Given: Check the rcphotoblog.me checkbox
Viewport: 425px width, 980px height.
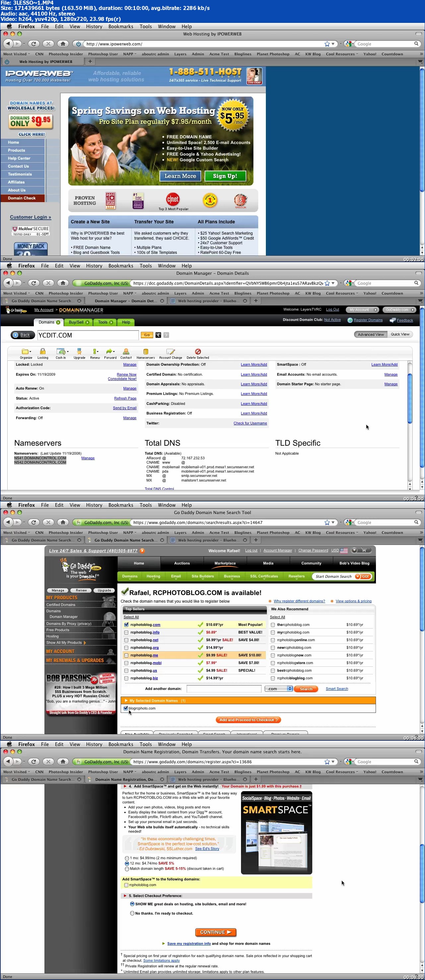Looking at the screenshot, I should [x=126, y=655].
